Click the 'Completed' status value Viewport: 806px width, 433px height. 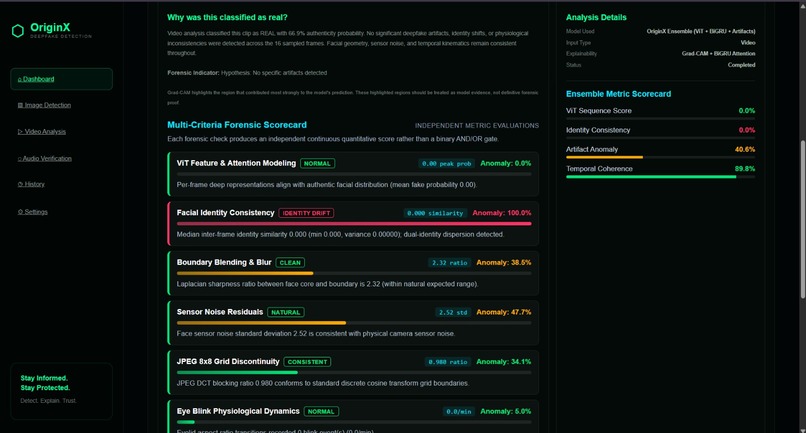tap(741, 65)
